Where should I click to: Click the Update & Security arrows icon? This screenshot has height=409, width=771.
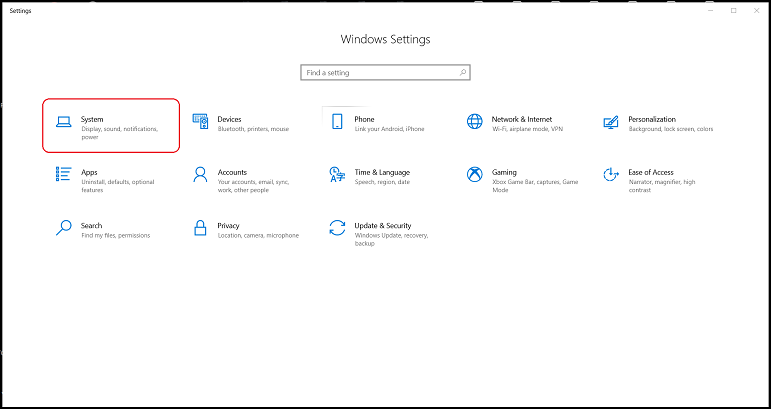[337, 229]
